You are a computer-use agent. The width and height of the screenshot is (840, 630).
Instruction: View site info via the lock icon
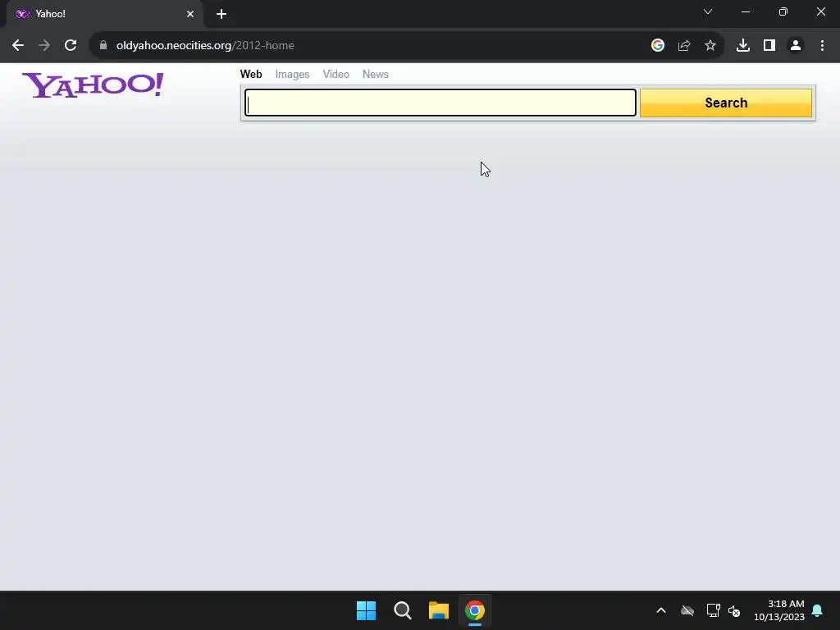click(x=103, y=46)
